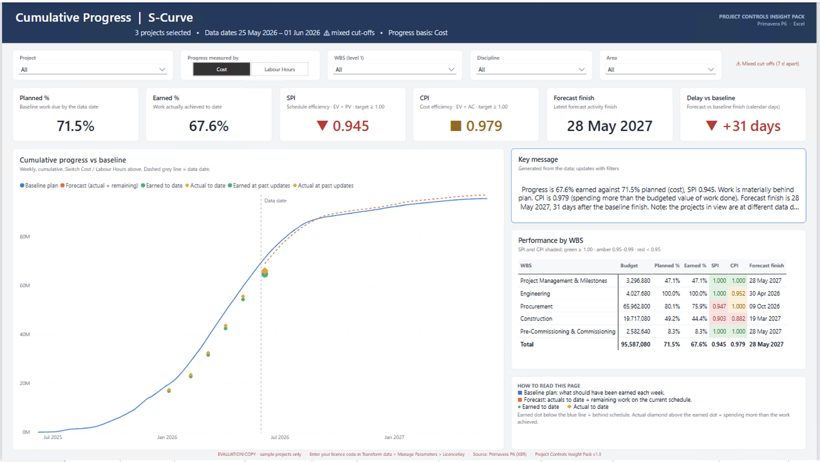Click the warning icon beside 'mixed cut-offs' in header
The width and height of the screenshot is (820, 462).
point(326,32)
